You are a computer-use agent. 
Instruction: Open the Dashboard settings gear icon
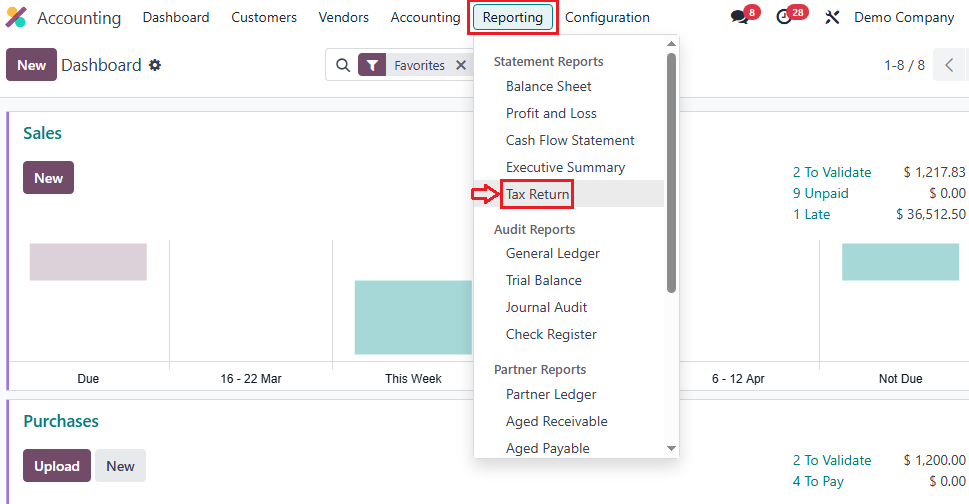pyautogui.click(x=155, y=65)
